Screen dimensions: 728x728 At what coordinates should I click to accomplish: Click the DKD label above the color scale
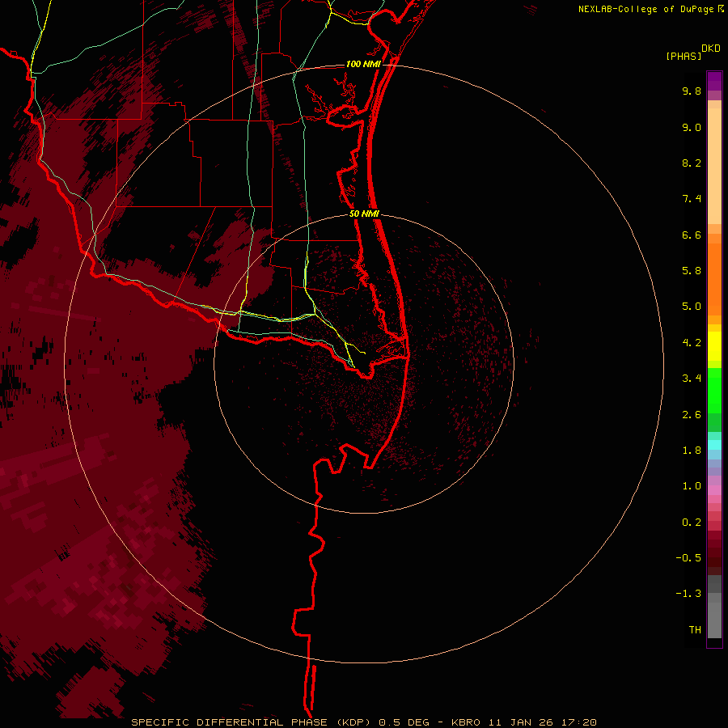[x=711, y=49]
